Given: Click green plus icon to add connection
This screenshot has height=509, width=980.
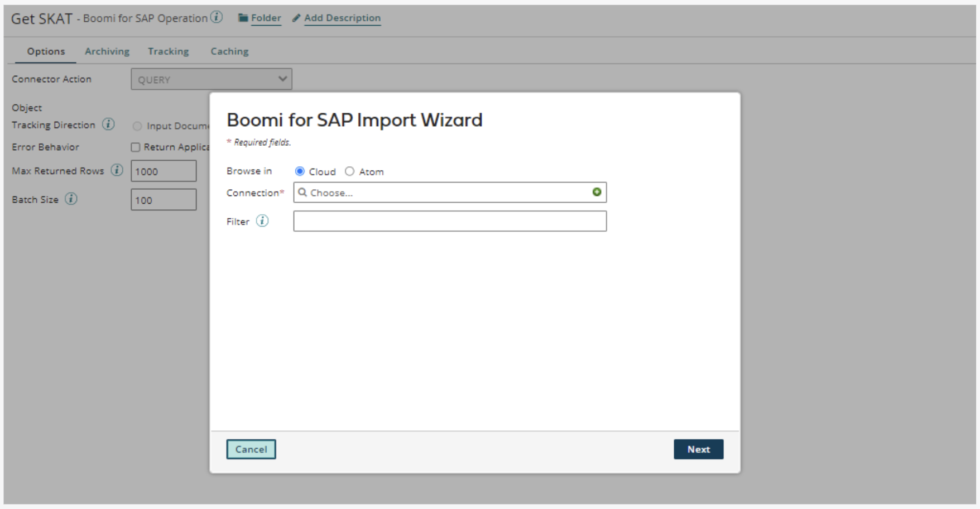Looking at the screenshot, I should pos(597,192).
